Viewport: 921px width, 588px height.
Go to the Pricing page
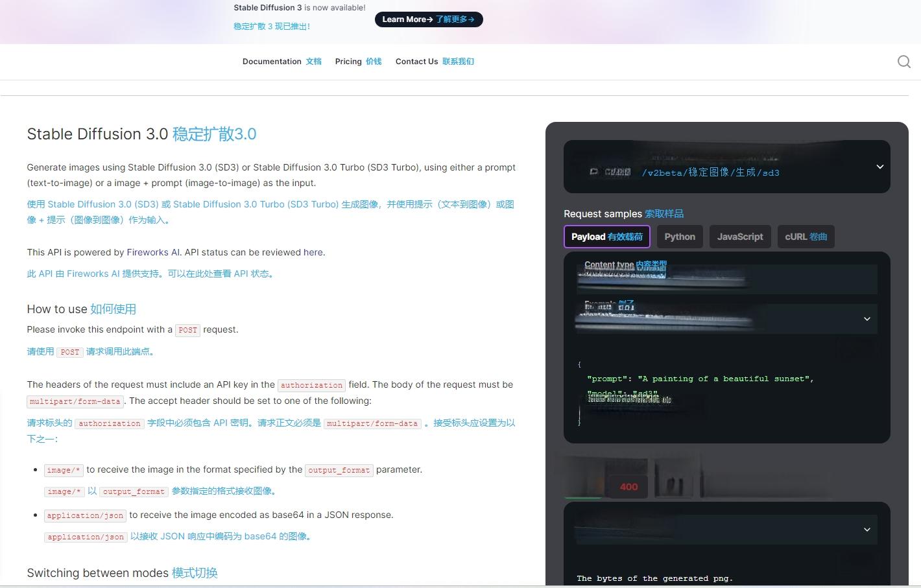[x=358, y=62]
